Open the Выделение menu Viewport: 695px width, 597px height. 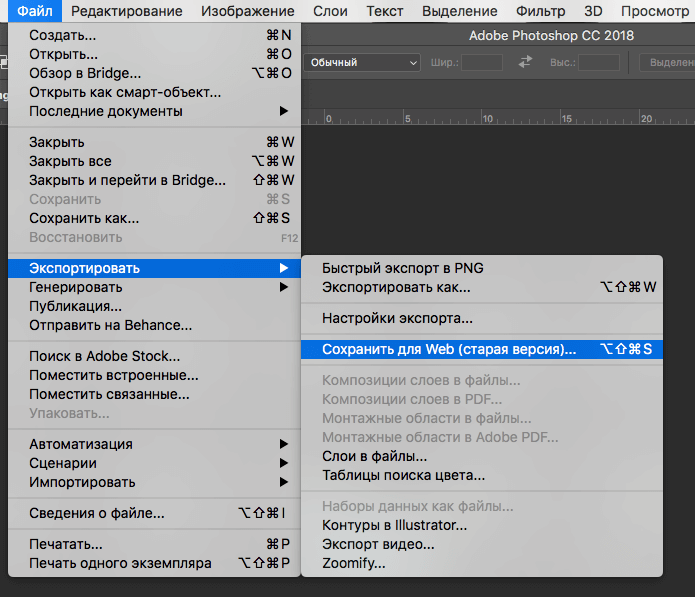(460, 11)
